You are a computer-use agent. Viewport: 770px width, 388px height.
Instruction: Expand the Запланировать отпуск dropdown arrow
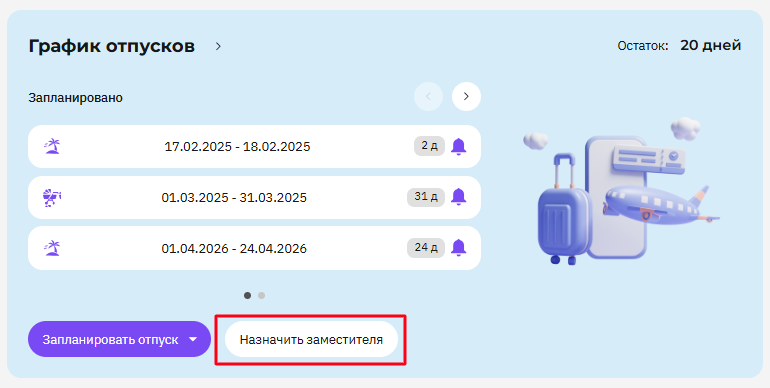pos(193,339)
